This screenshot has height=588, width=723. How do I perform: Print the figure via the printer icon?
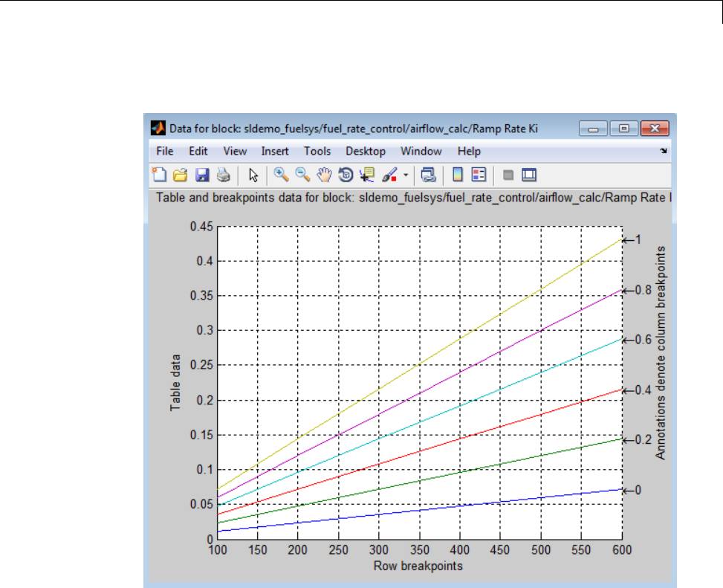click(224, 175)
